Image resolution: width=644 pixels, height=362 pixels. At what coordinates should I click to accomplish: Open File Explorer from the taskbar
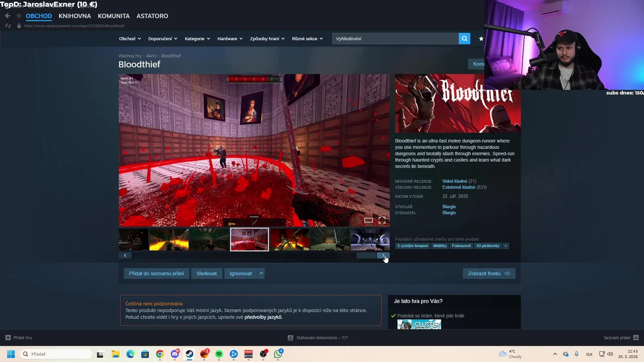click(115, 354)
